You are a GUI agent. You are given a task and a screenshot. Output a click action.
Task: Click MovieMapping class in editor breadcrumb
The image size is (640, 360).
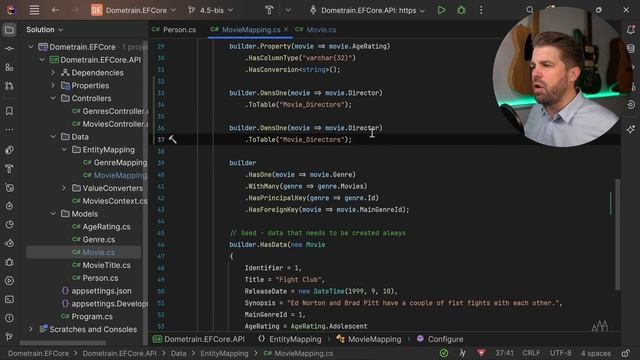(369, 339)
